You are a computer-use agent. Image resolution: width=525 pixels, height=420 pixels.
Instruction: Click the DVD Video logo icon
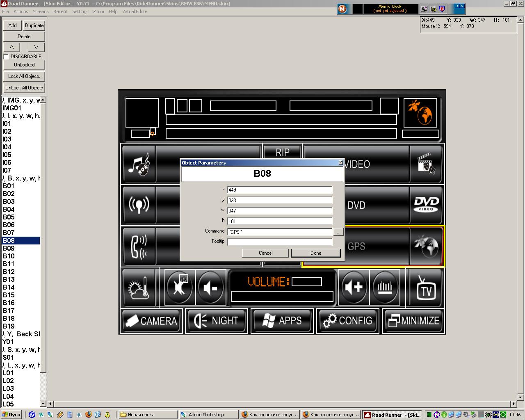426,204
